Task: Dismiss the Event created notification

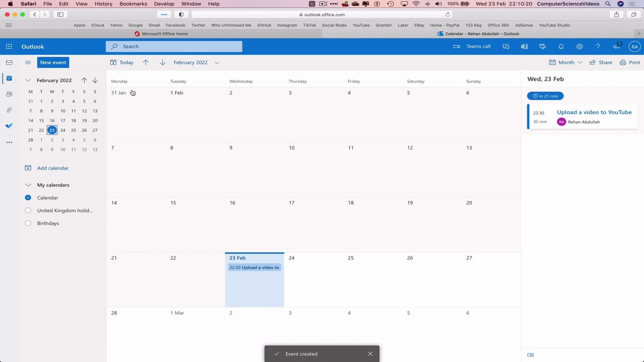Action: point(370,353)
